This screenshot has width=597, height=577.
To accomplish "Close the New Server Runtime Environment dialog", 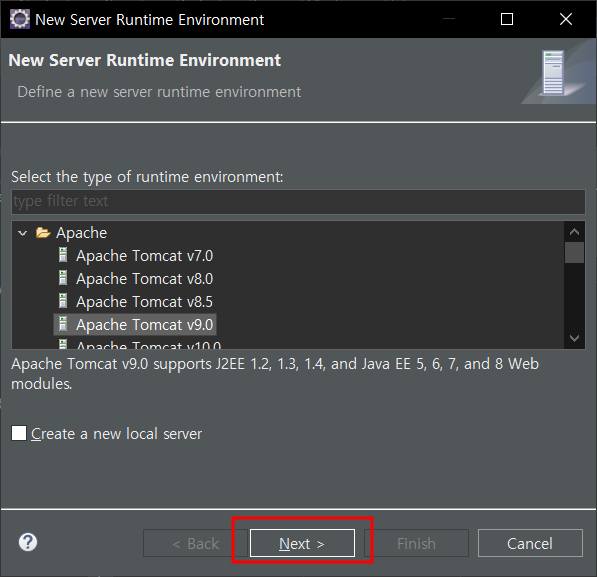I will click(566, 19).
